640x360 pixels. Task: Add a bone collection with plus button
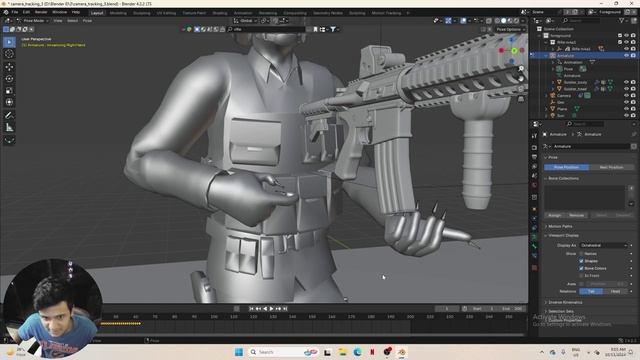631,189
